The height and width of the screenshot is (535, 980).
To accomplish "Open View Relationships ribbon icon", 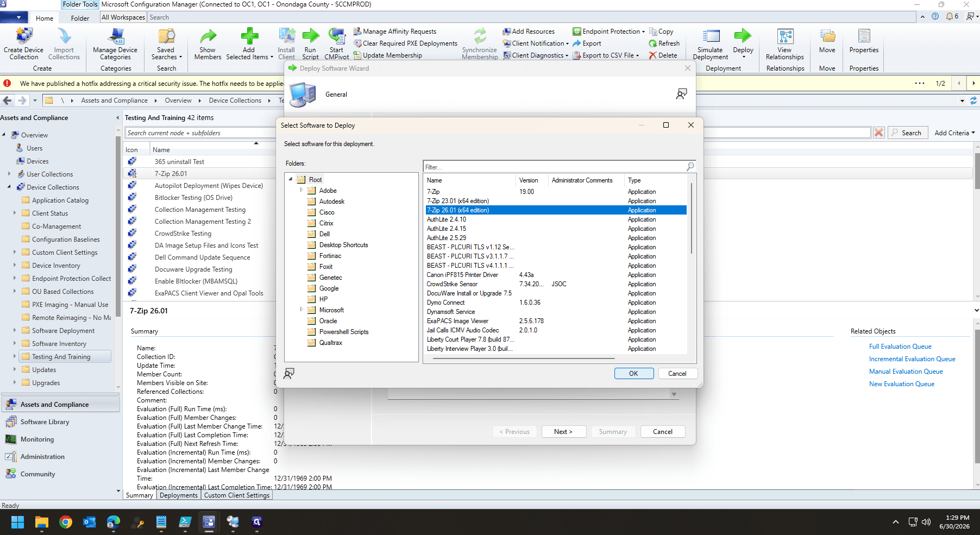I will [785, 43].
